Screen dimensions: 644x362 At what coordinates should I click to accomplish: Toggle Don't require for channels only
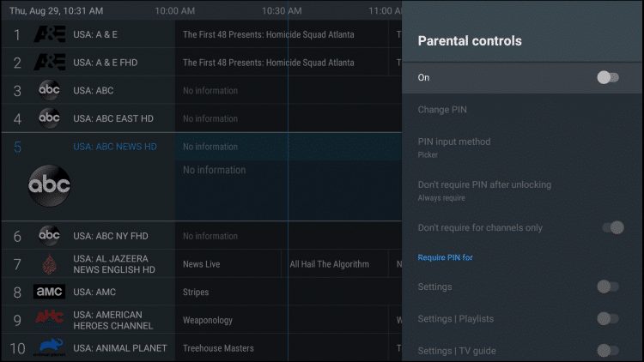613,227
